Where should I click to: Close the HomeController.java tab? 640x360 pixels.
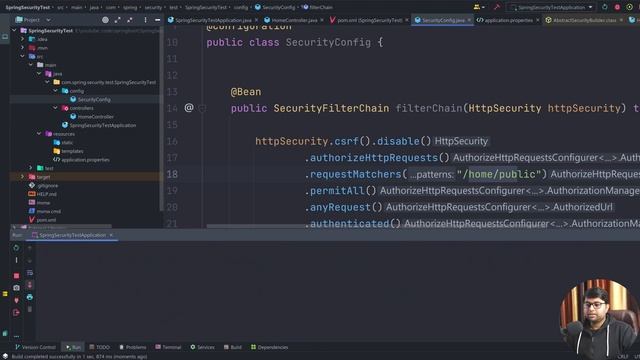(x=322, y=20)
